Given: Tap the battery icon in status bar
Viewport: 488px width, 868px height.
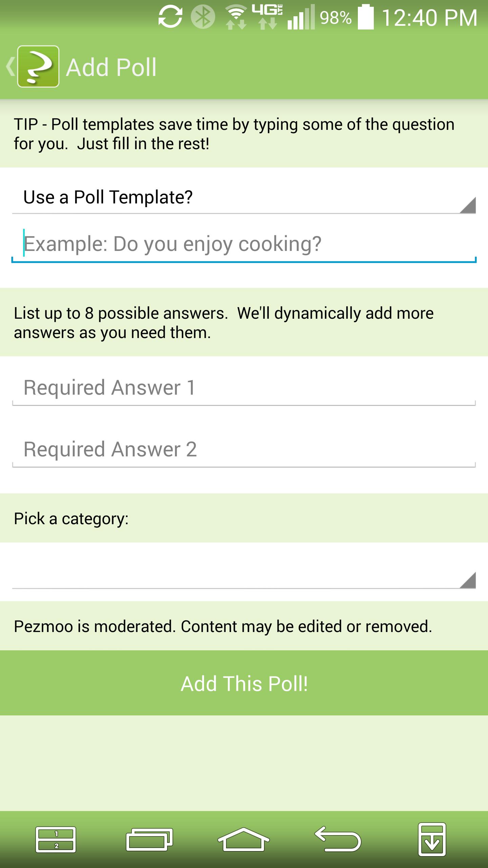Looking at the screenshot, I should pos(366,18).
